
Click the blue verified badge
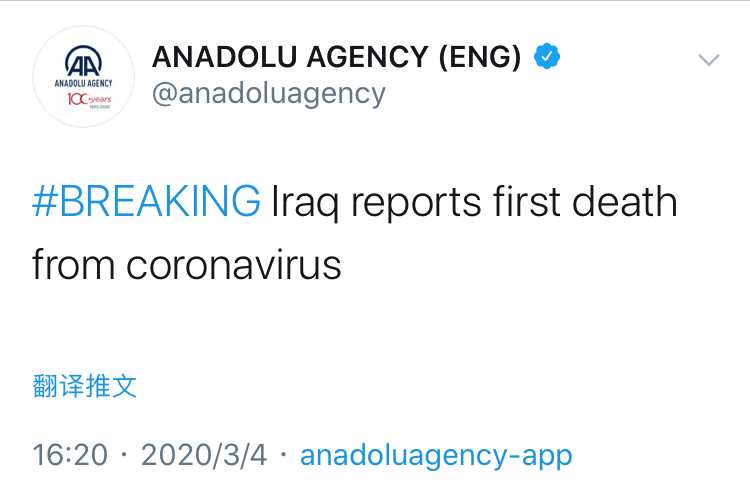point(546,57)
